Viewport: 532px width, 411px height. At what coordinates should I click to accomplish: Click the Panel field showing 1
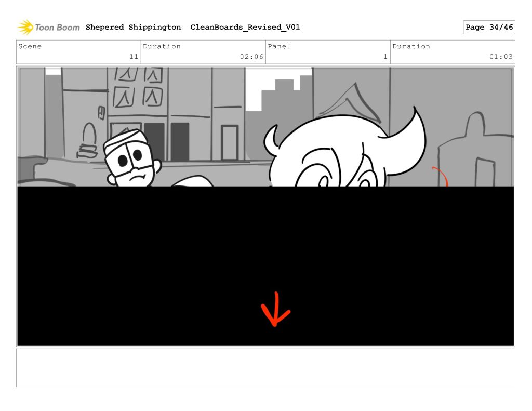[x=328, y=52]
